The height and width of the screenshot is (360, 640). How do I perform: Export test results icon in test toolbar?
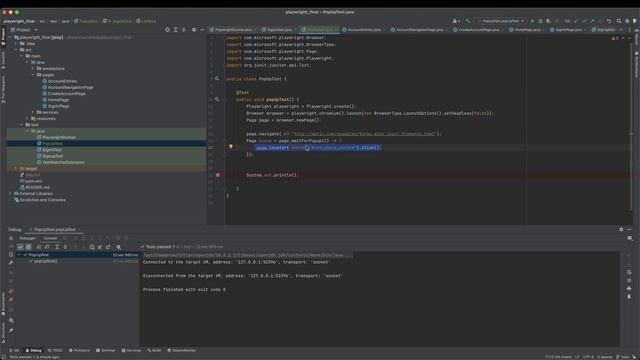[x=108, y=247]
